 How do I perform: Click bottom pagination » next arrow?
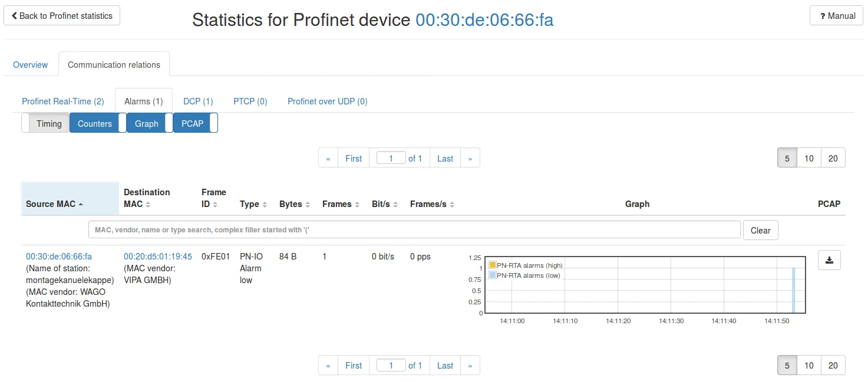pos(470,366)
